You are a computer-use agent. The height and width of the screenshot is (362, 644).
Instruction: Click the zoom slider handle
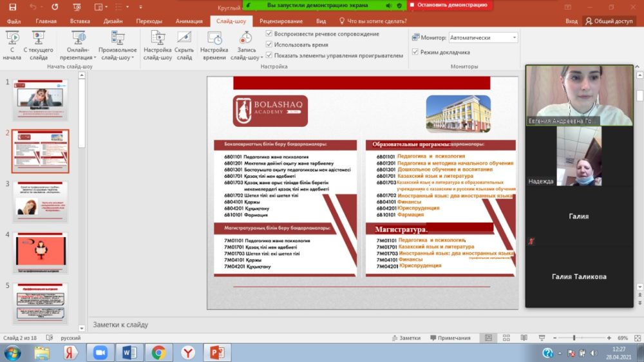(x=574, y=338)
